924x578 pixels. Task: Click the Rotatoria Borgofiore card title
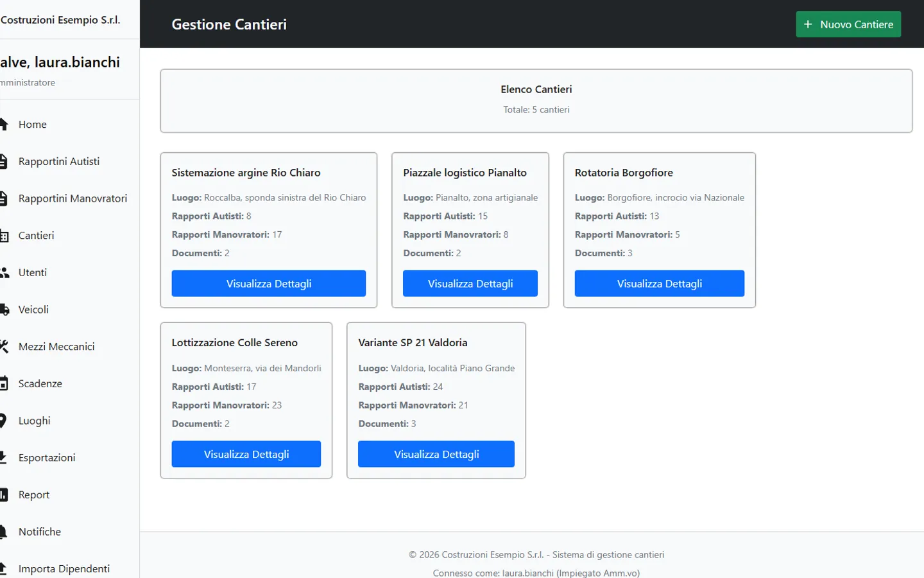[624, 173]
